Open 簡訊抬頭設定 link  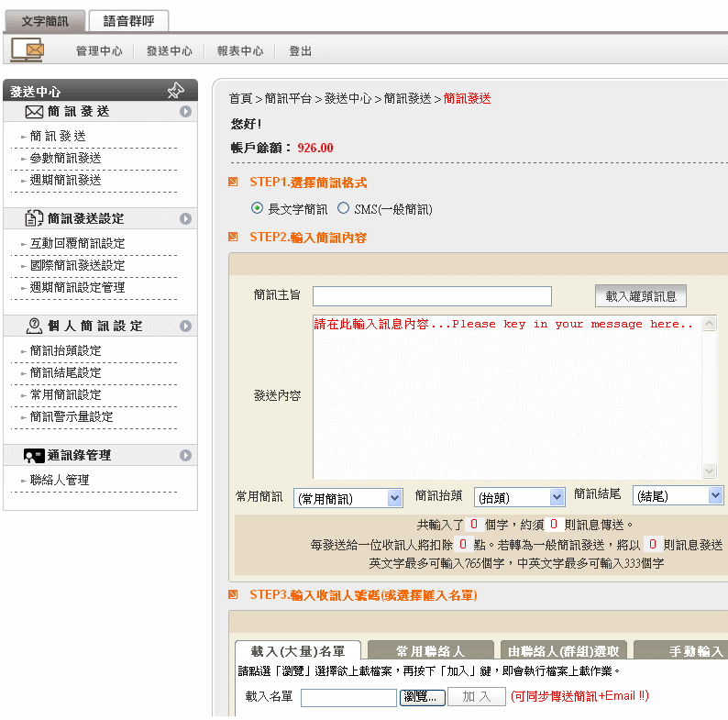65,350
